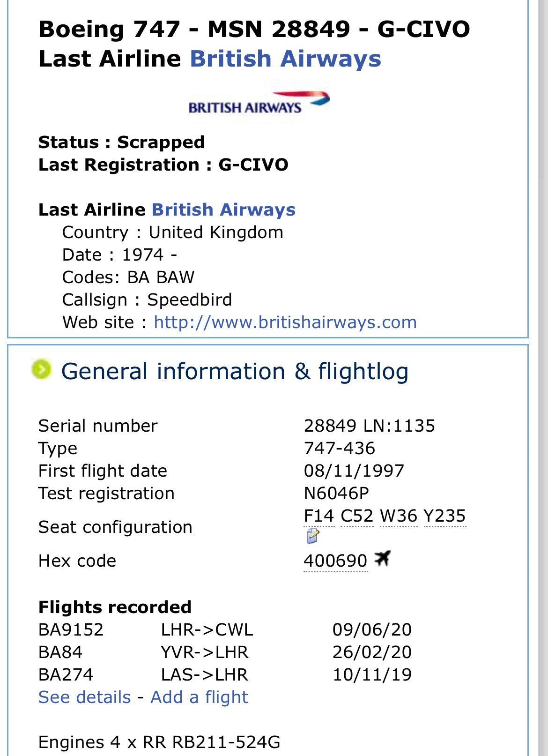Open the Last Airline British Airways link
Screen dimensions: 548x756
[223, 210]
